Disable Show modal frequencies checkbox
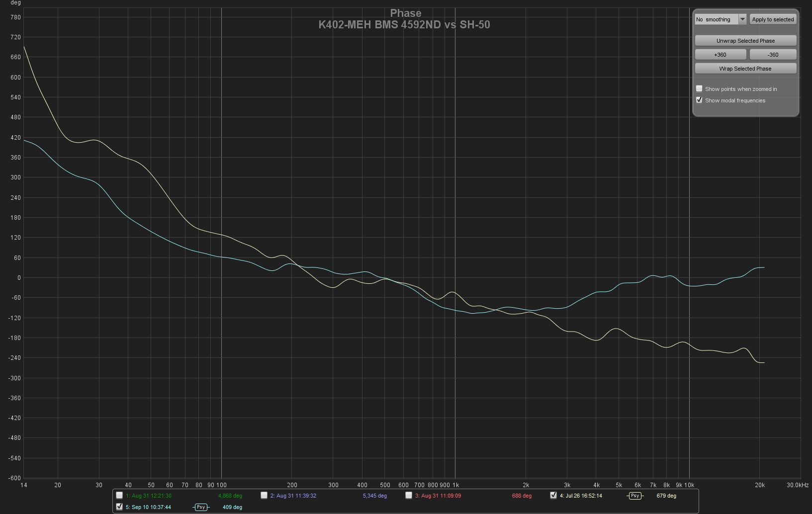Screen dimensions: 812x514 699,100
